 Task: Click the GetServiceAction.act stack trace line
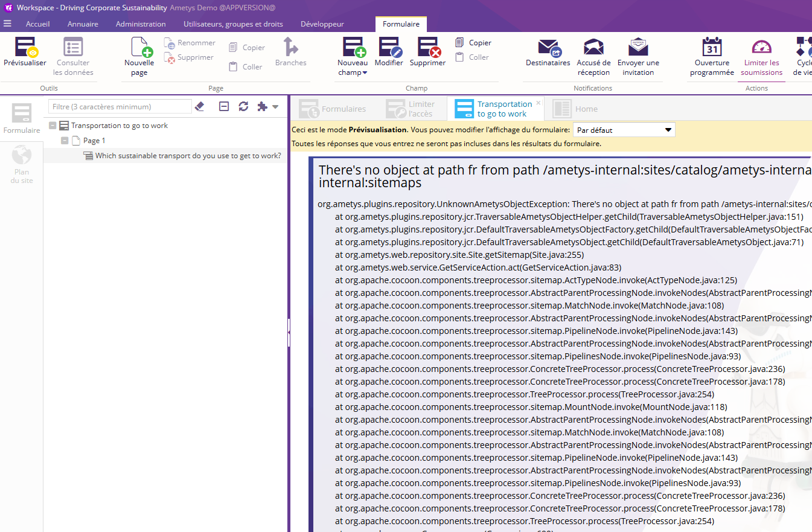pos(478,268)
